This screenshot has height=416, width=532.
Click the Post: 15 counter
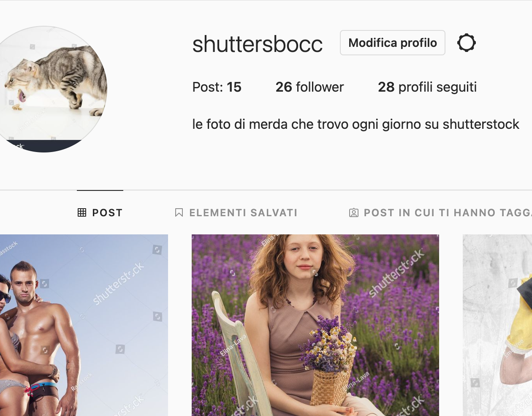(x=217, y=87)
